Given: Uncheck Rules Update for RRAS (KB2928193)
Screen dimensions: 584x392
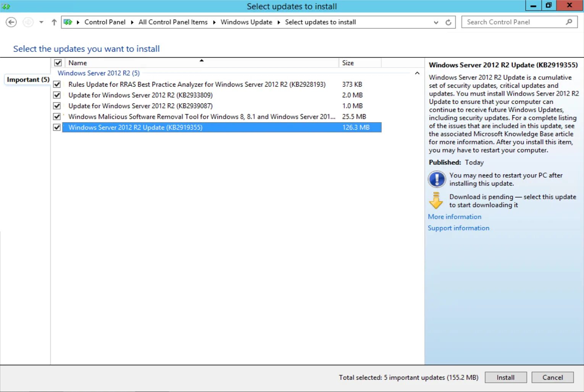Looking at the screenshot, I should click(57, 84).
